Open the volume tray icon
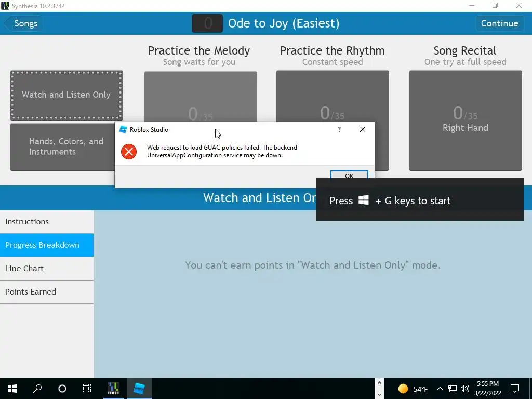 (x=465, y=389)
